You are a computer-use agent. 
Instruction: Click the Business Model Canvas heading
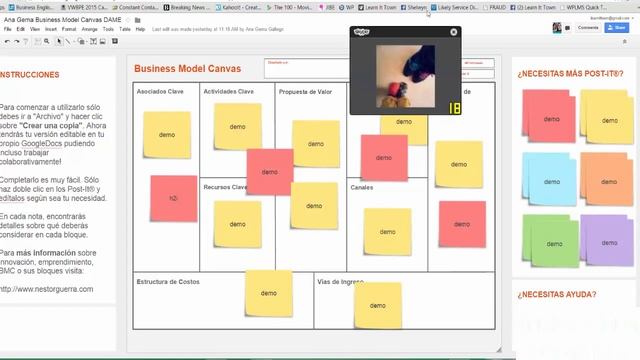pyautogui.click(x=187, y=69)
